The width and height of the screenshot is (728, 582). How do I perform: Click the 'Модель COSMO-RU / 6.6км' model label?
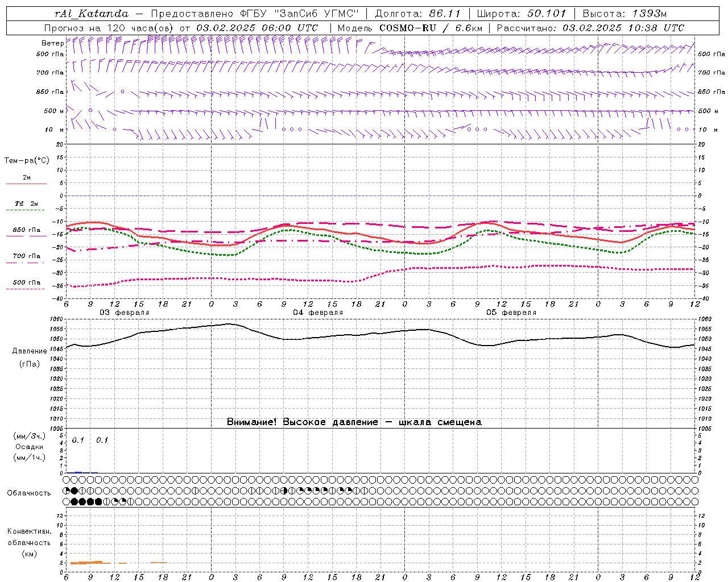[410, 28]
